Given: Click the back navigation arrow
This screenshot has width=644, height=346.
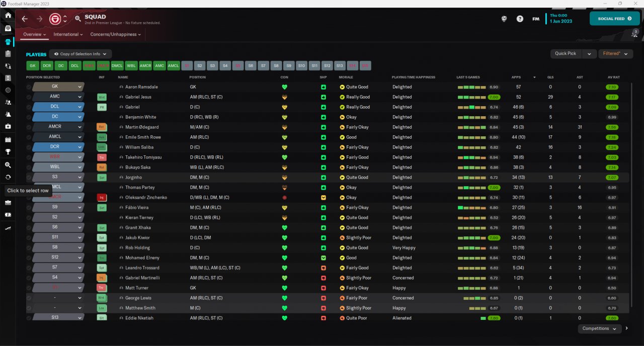Looking at the screenshot, I should 25,19.
